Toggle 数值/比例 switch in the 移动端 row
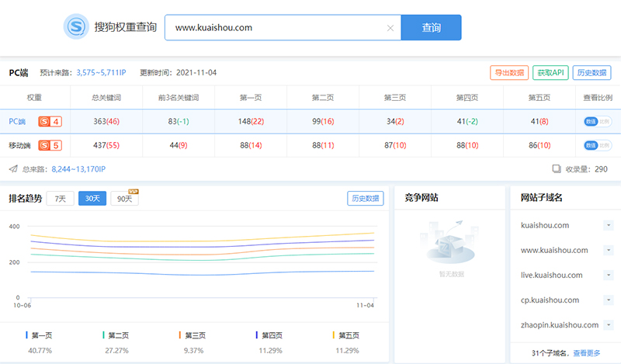This screenshot has height=364, width=621. pyautogui.click(x=597, y=145)
